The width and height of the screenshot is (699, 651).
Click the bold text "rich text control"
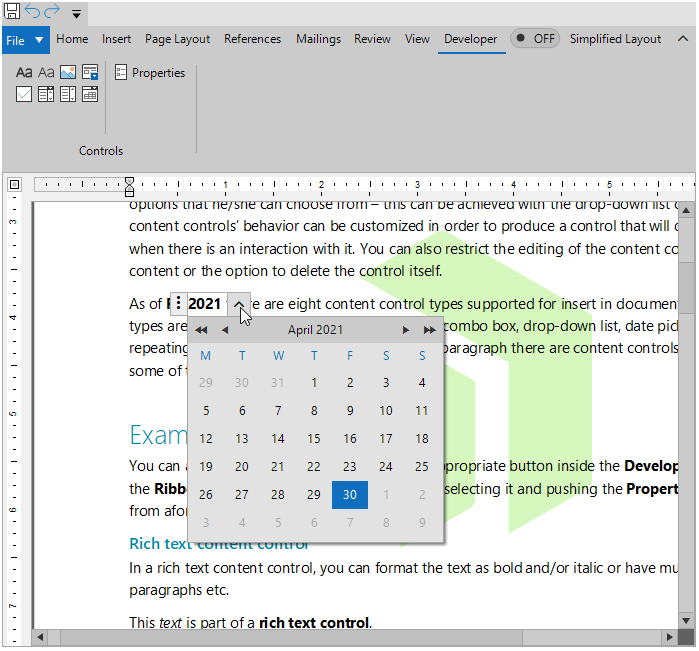pos(314,622)
